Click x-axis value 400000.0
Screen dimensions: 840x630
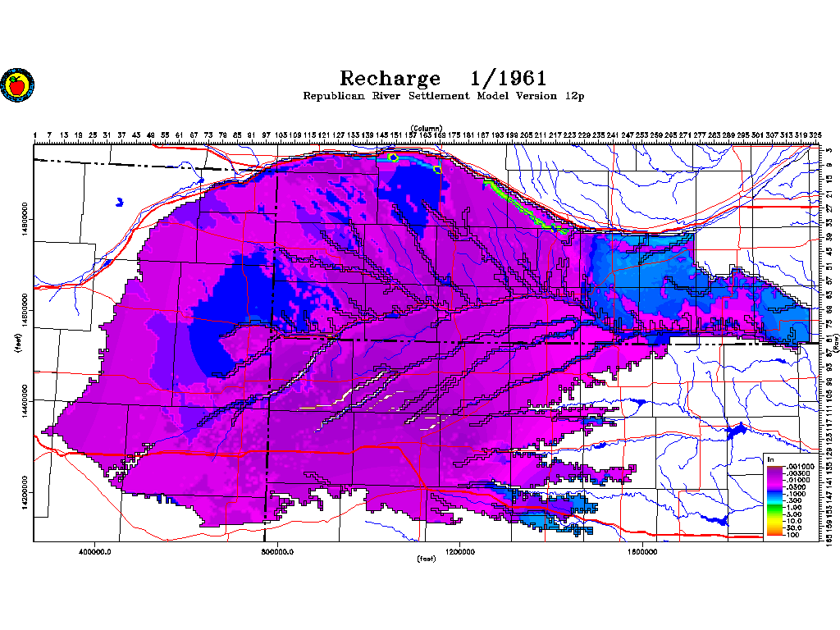[x=95, y=552]
